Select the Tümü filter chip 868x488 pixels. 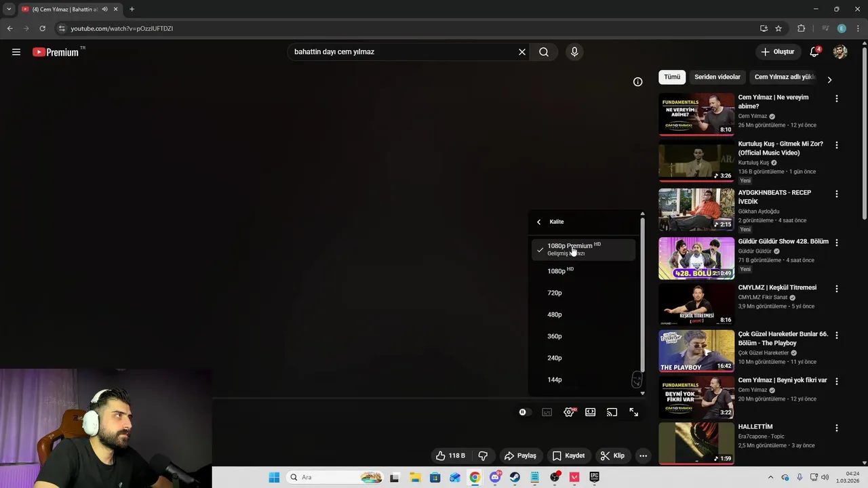pyautogui.click(x=672, y=77)
